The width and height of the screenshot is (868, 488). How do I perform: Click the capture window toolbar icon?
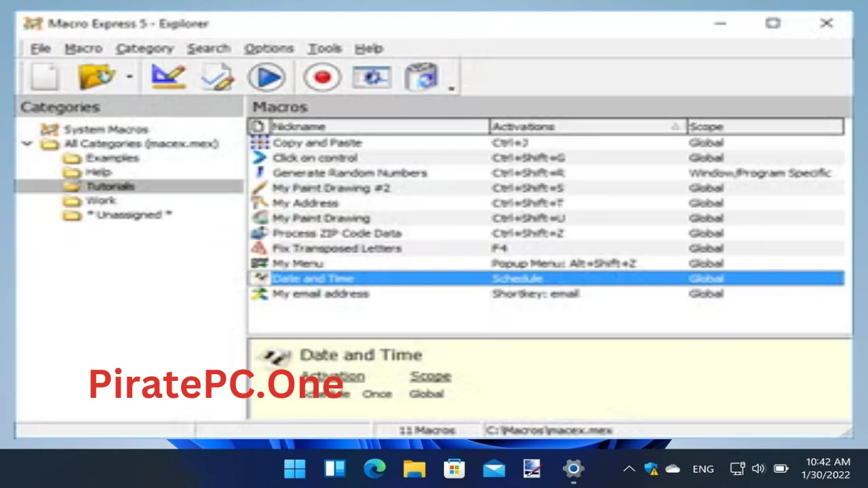pyautogui.click(x=372, y=77)
